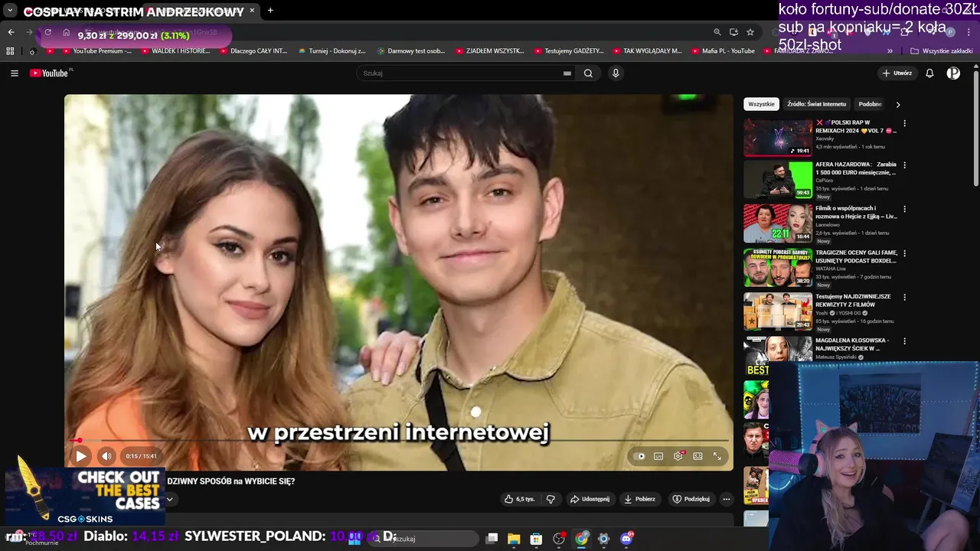Open Task View in the taskbar
The image size is (980, 551).
click(492, 539)
